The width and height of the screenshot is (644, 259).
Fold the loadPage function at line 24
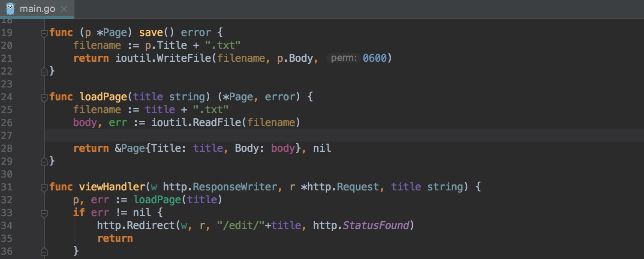pyautogui.click(x=43, y=97)
